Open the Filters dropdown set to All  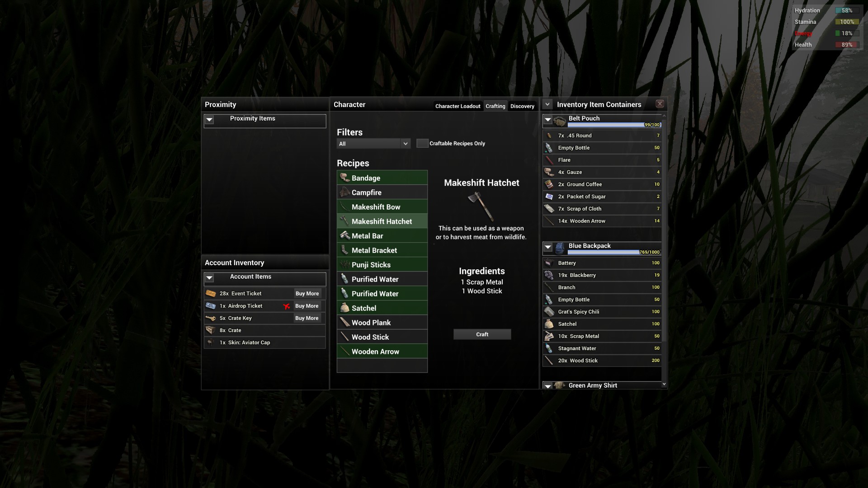[x=373, y=143]
